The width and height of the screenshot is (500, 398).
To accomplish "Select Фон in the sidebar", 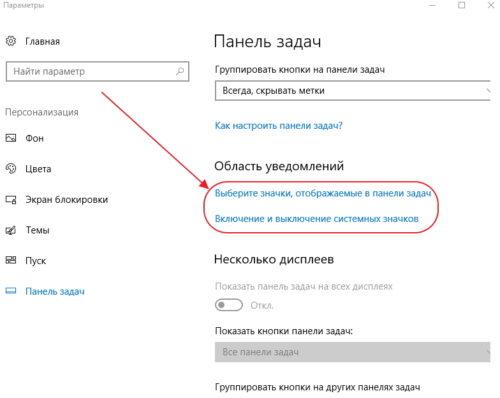I will (34, 138).
